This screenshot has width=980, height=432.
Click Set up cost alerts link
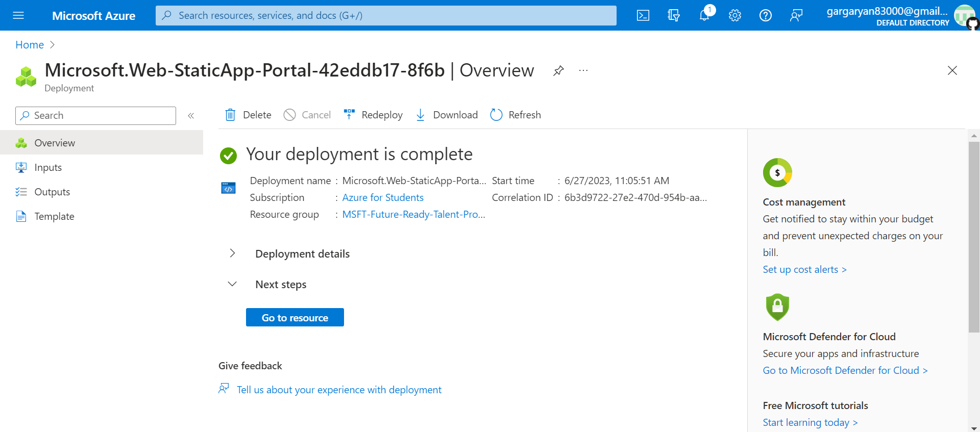pyautogui.click(x=804, y=269)
